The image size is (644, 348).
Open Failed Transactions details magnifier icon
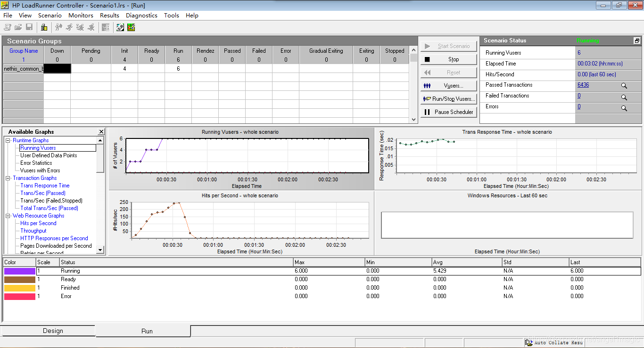[624, 97]
